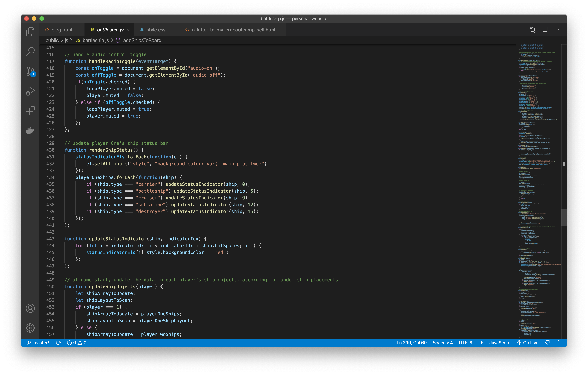Click the updateShipObjects function name
Image resolution: width=588 pixels, height=375 pixels.
point(112,286)
